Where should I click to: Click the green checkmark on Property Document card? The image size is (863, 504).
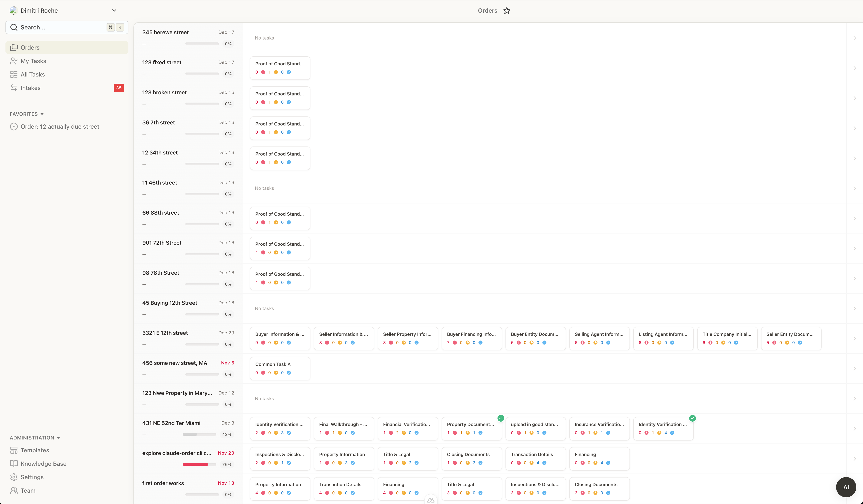point(500,418)
